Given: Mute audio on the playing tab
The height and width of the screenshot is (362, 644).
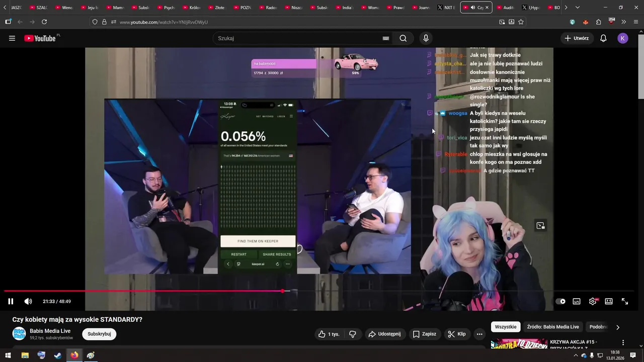Looking at the screenshot, I should tap(472, 8).
